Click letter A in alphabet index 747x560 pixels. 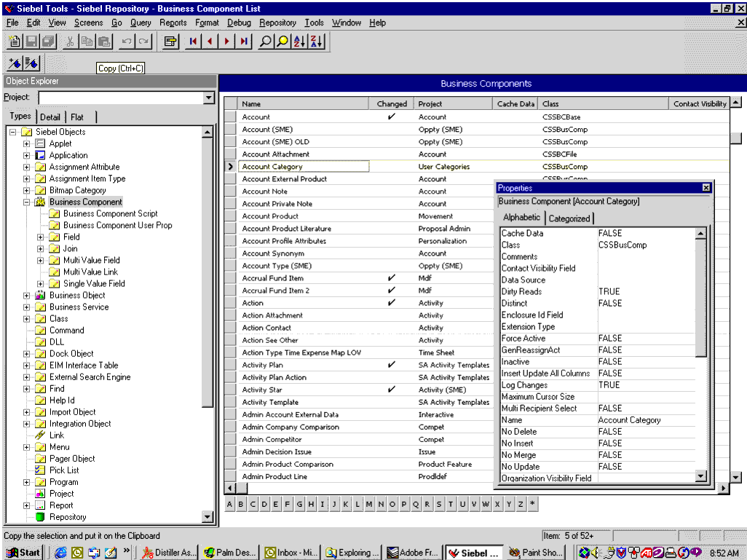coord(229,504)
